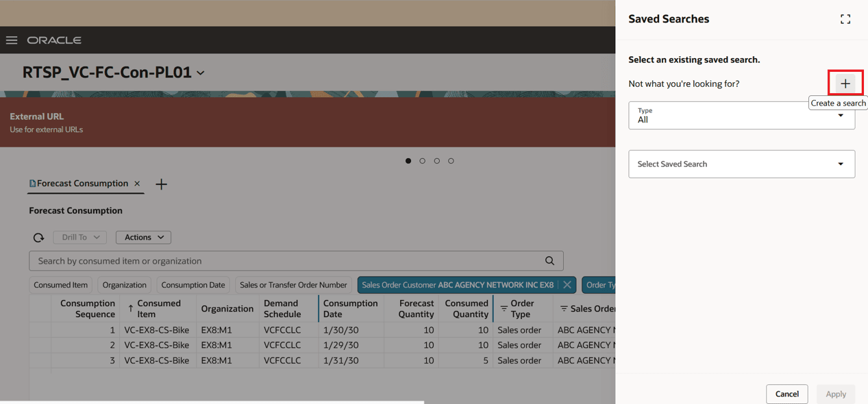Remove the Sales Order Customer filter chip
This screenshot has height=404, width=868.
point(567,285)
